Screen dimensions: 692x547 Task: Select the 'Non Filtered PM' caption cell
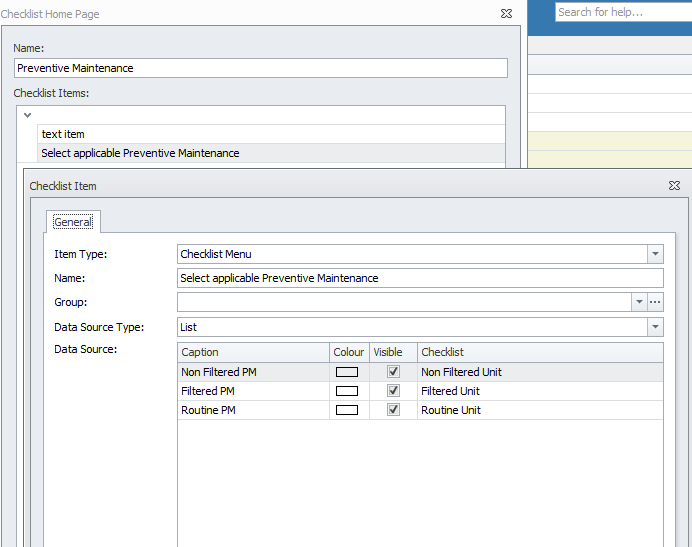coord(254,372)
